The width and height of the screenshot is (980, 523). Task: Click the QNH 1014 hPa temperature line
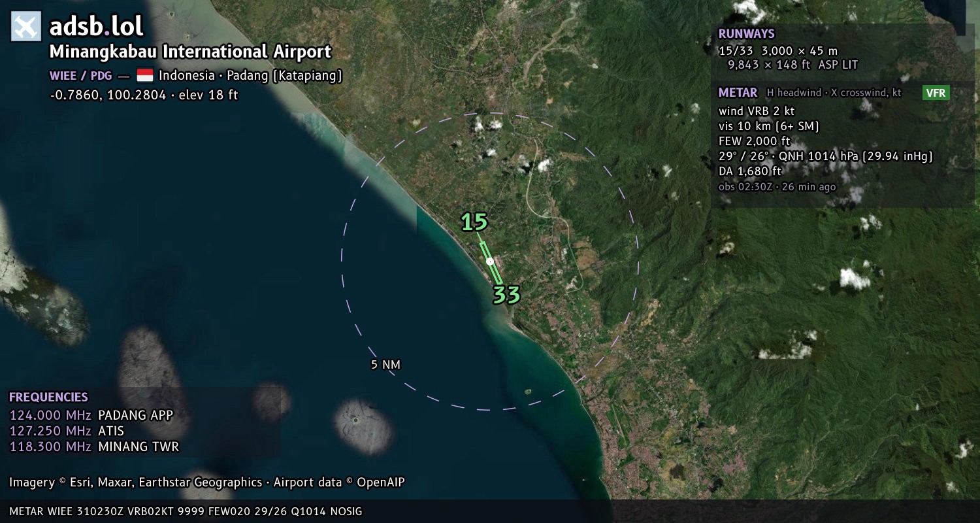pyautogui.click(x=825, y=157)
